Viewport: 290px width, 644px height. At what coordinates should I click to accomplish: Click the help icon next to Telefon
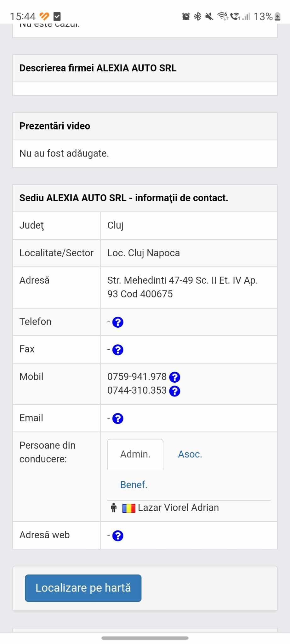tap(118, 322)
